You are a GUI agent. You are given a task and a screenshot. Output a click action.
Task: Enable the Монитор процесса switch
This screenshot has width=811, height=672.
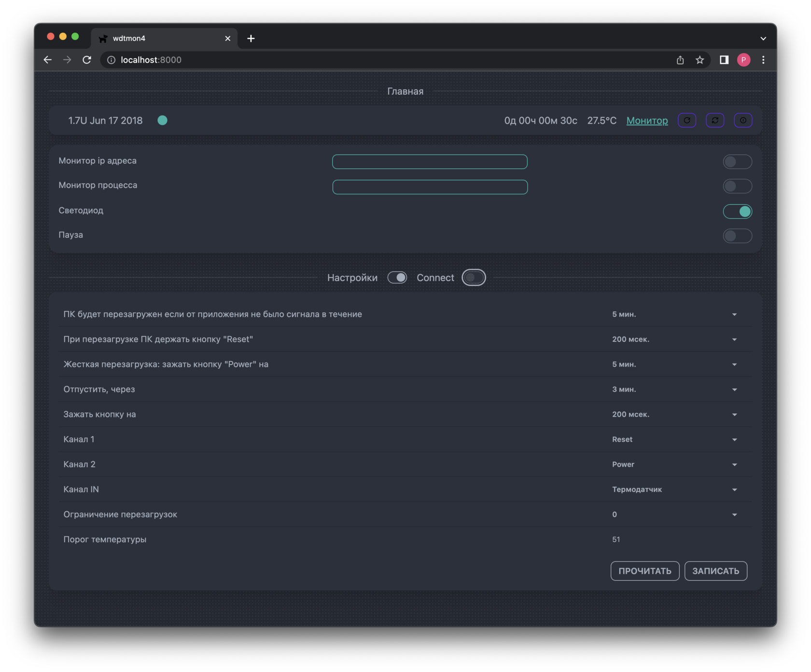(737, 186)
